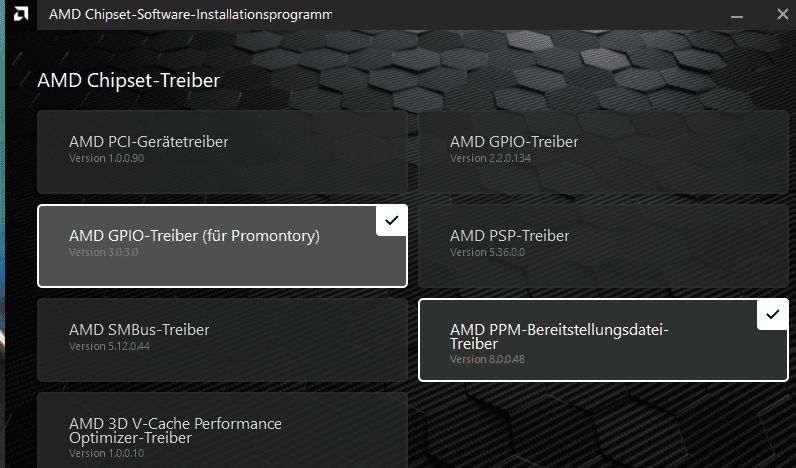Close the AMD Chipset-Software-Installationsprogramm window

tap(783, 14)
